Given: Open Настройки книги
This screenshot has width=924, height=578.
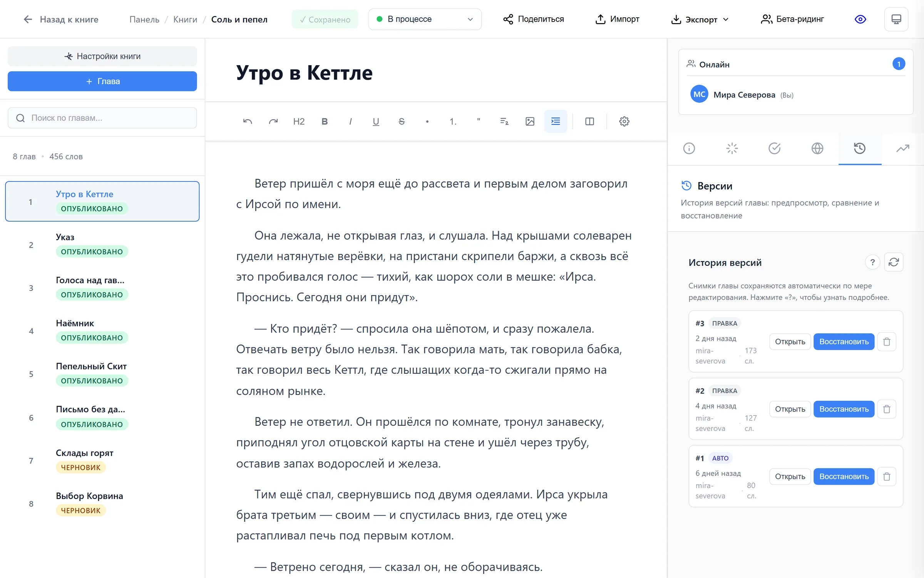Looking at the screenshot, I should 102,56.
